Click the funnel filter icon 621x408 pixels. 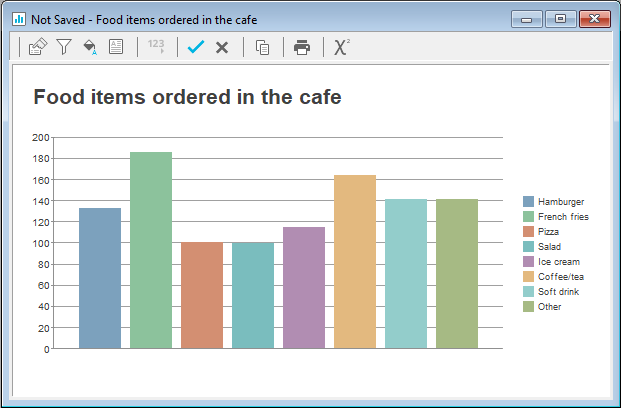[64, 47]
